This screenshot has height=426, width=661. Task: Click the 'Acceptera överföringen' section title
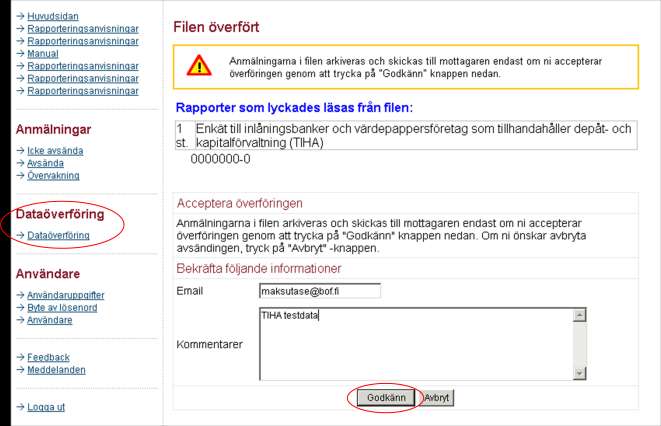click(x=239, y=203)
